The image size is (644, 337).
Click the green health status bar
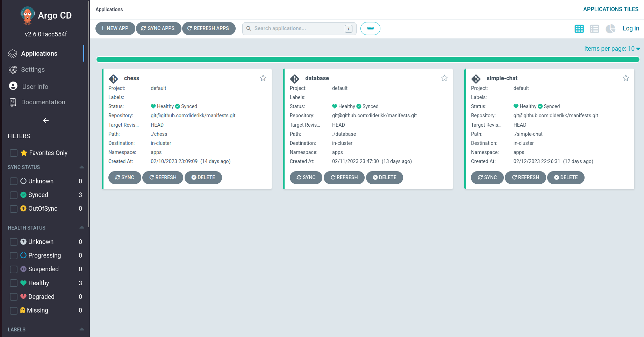(x=368, y=59)
